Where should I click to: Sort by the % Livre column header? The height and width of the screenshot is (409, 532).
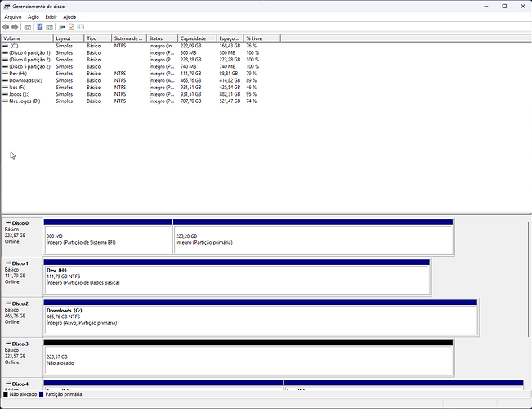[262, 38]
